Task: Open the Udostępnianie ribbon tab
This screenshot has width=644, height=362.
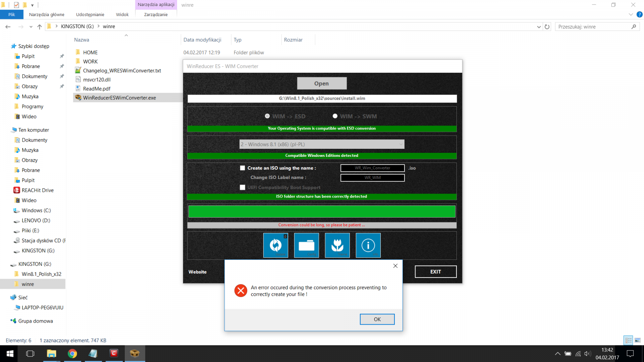Action: point(90,14)
